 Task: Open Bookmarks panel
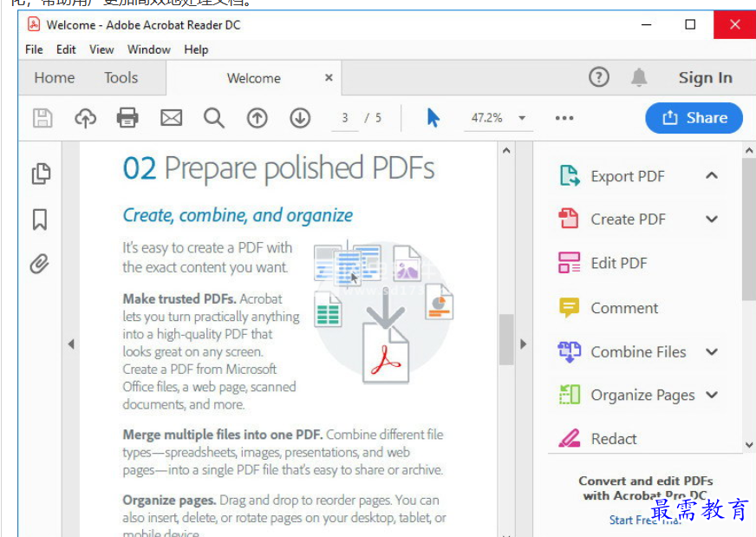pyautogui.click(x=40, y=219)
